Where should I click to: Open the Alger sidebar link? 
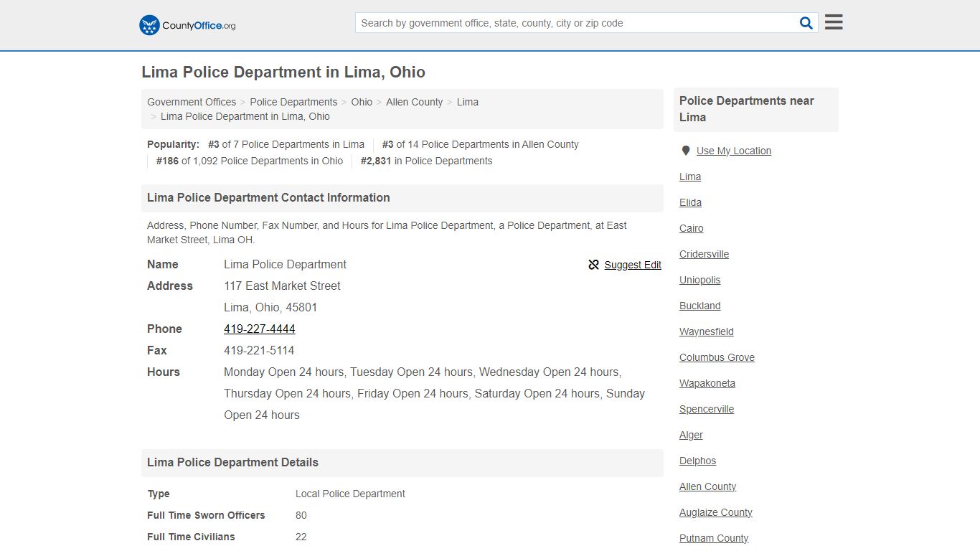click(692, 435)
